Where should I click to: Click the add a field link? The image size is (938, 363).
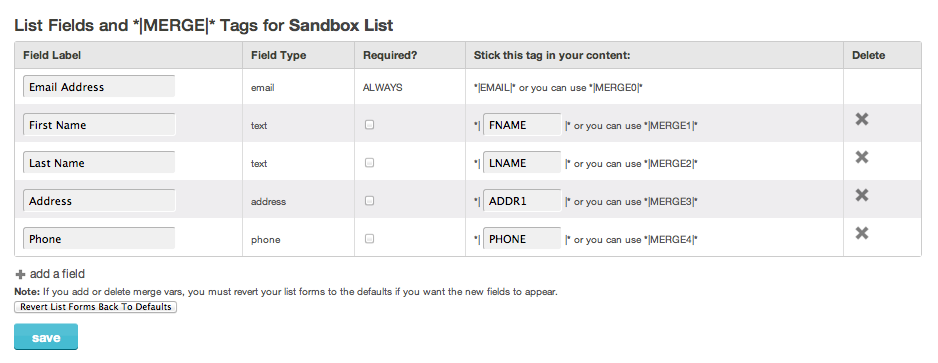point(57,274)
